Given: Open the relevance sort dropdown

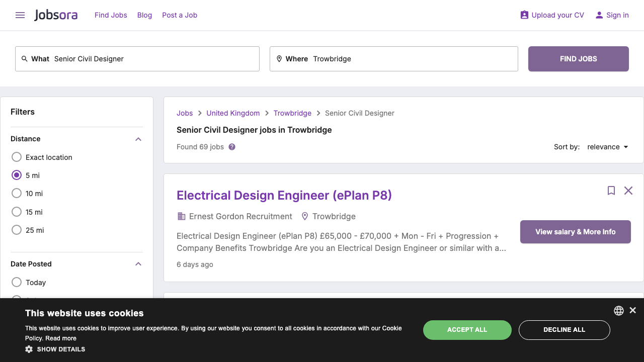Looking at the screenshot, I should click(607, 147).
